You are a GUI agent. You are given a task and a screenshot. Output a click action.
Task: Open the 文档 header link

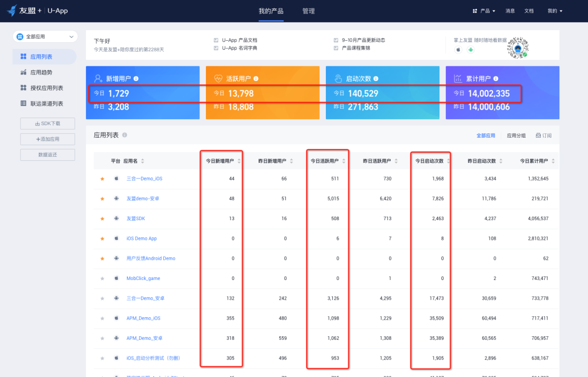click(x=529, y=11)
